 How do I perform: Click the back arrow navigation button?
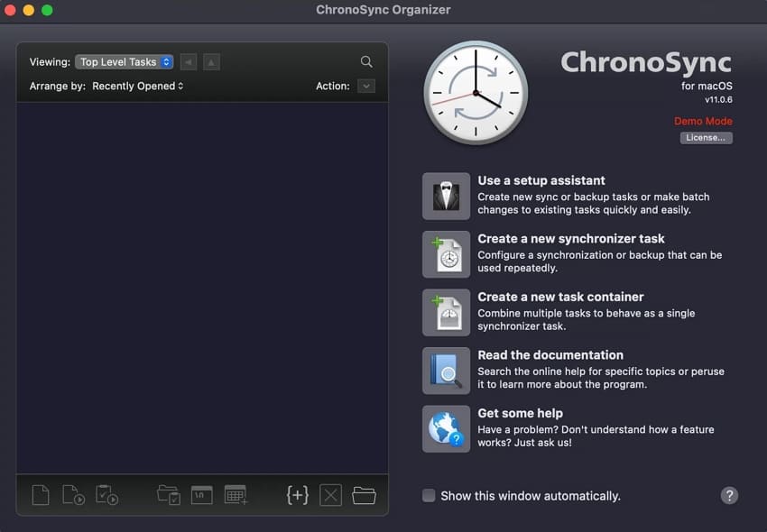(189, 62)
